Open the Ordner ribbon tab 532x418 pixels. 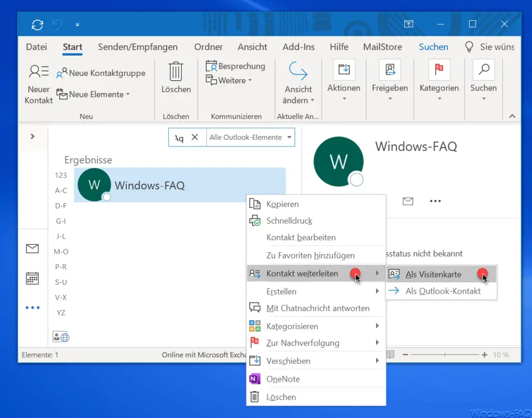pyautogui.click(x=208, y=47)
